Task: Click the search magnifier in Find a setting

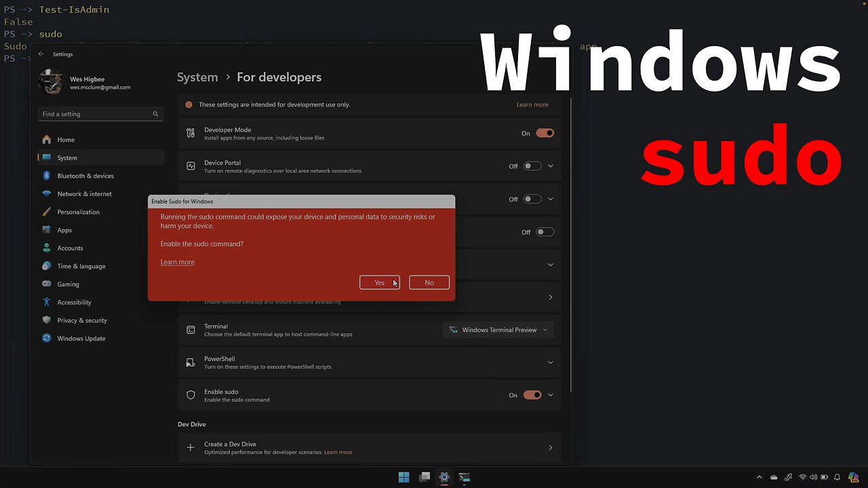Action: click(155, 114)
